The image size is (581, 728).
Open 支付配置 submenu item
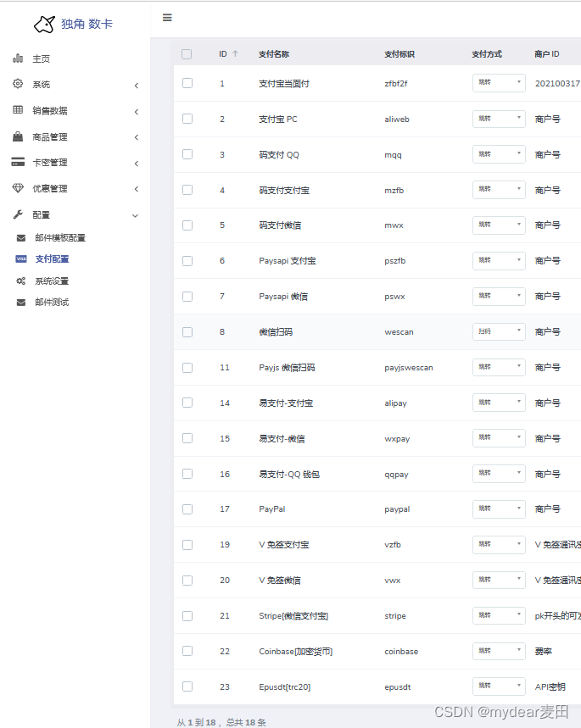(52, 259)
